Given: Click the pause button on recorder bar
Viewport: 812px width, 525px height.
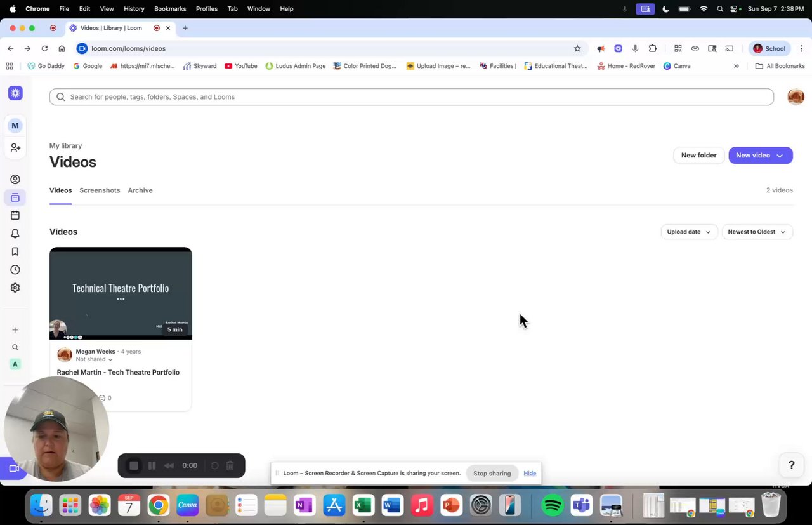Looking at the screenshot, I should 152,465.
